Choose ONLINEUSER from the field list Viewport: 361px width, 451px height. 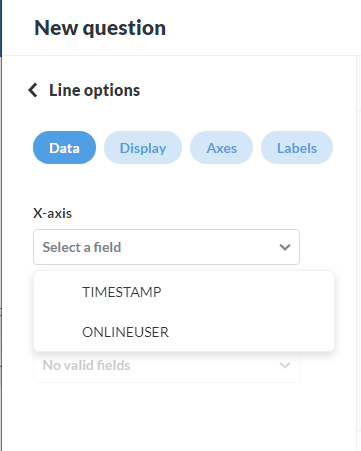184,332
